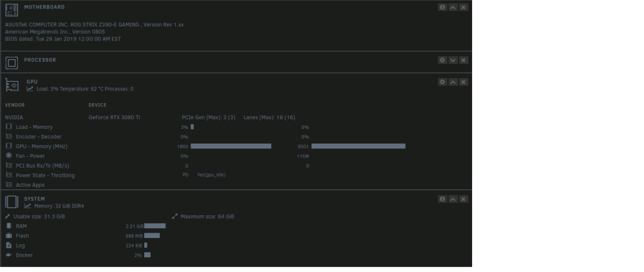Viewport: 644px width, 272px height.
Task: Expand the Processor panel
Action: (x=453, y=60)
